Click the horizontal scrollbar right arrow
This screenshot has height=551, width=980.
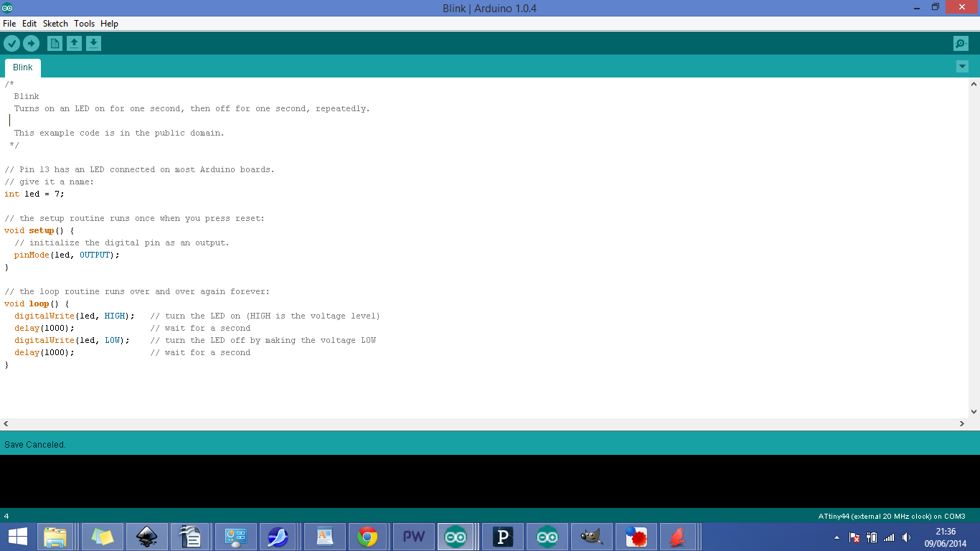coord(962,424)
